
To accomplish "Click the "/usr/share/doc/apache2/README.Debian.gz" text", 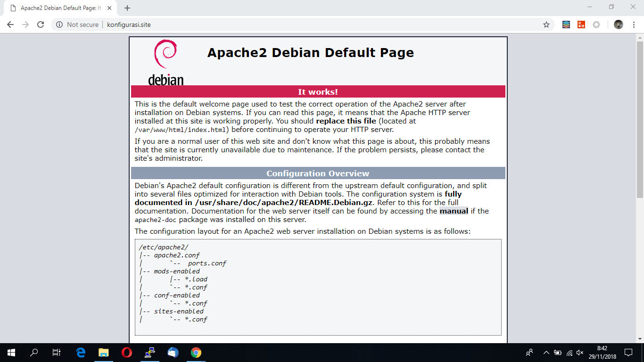I will pos(284,203).
